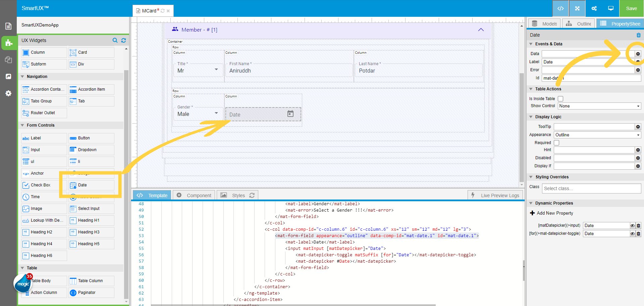Open the Show Control dropdown
Viewport: 644px width, 306px height.
(x=599, y=106)
